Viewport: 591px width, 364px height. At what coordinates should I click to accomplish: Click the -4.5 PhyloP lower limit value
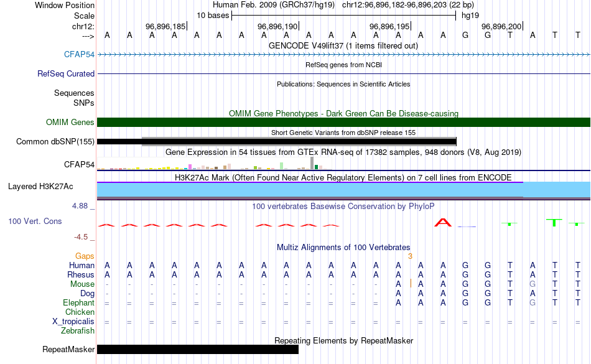81,236
